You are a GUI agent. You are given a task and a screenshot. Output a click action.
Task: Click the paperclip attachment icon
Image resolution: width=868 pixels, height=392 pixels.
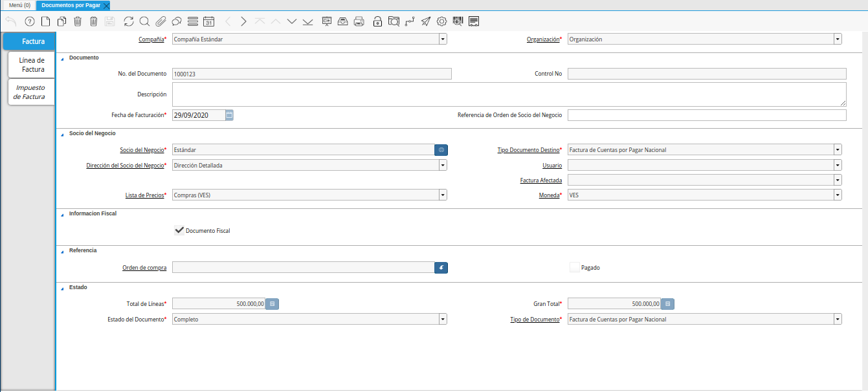click(161, 21)
